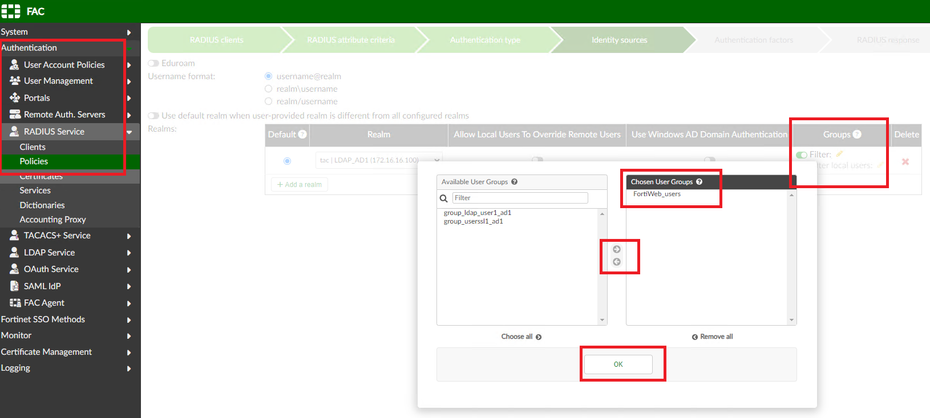
Task: Click Choose all
Action: coord(521,337)
